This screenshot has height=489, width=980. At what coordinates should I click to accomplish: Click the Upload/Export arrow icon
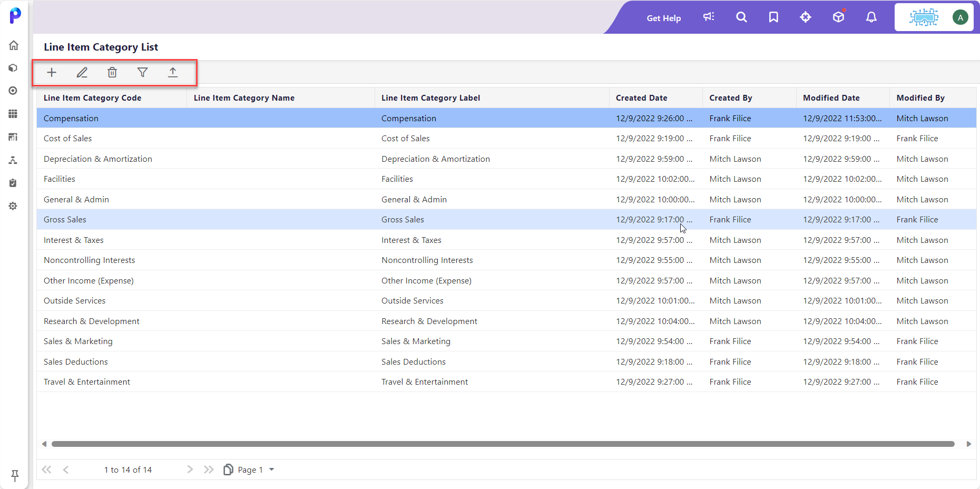pos(173,73)
